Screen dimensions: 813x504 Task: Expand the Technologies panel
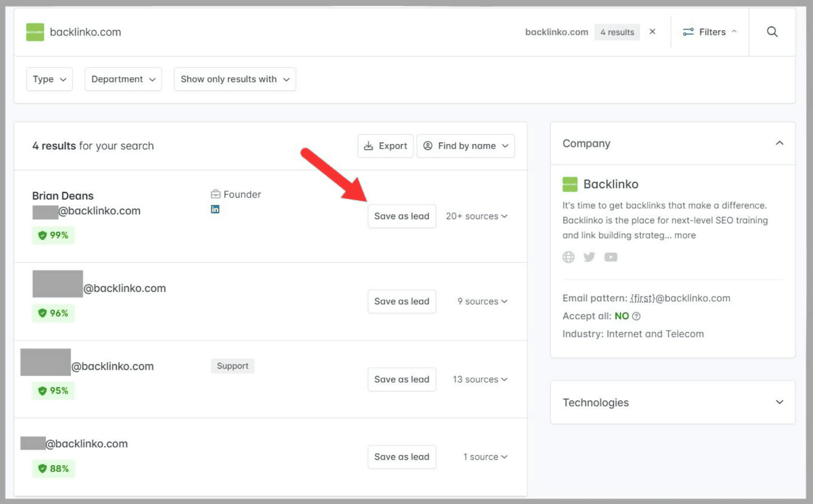[x=779, y=402]
